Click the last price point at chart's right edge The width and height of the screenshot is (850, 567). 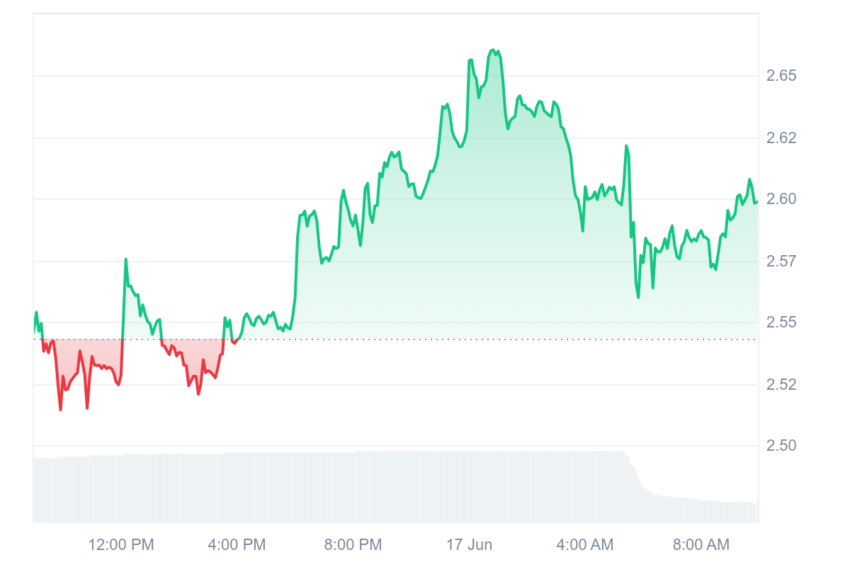pos(756,202)
